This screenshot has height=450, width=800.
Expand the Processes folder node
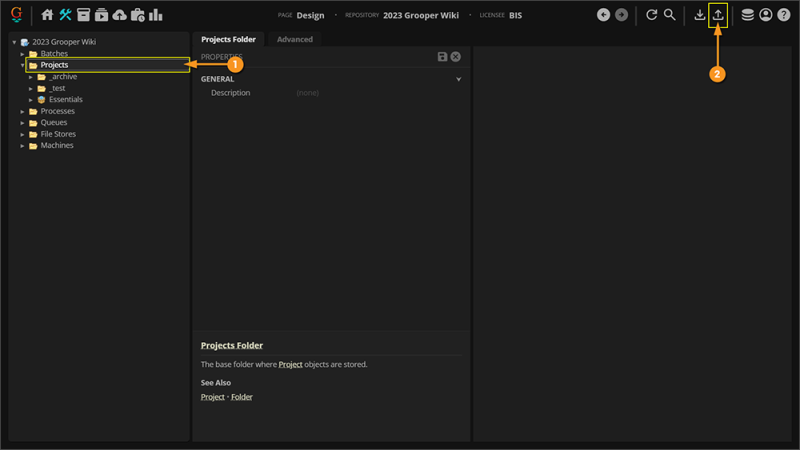[x=23, y=111]
